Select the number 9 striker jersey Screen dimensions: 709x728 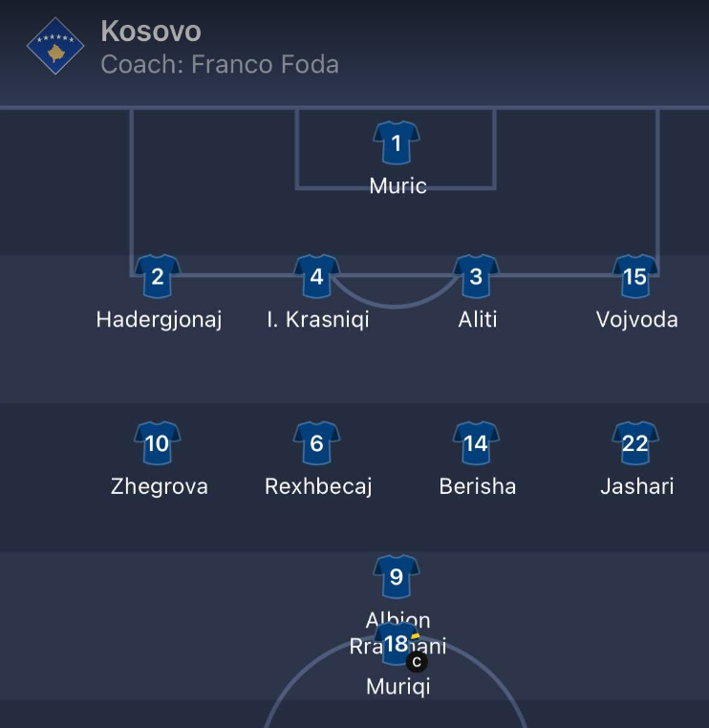pos(397,576)
